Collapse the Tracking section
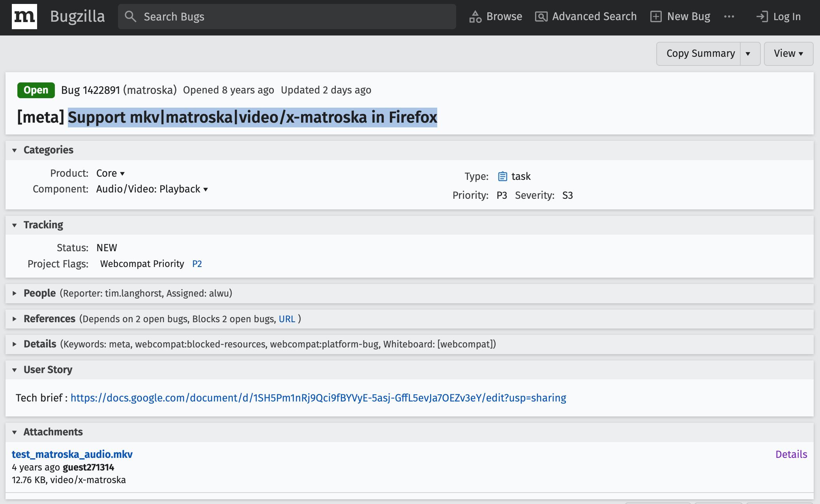The width and height of the screenshot is (820, 504). 15,225
